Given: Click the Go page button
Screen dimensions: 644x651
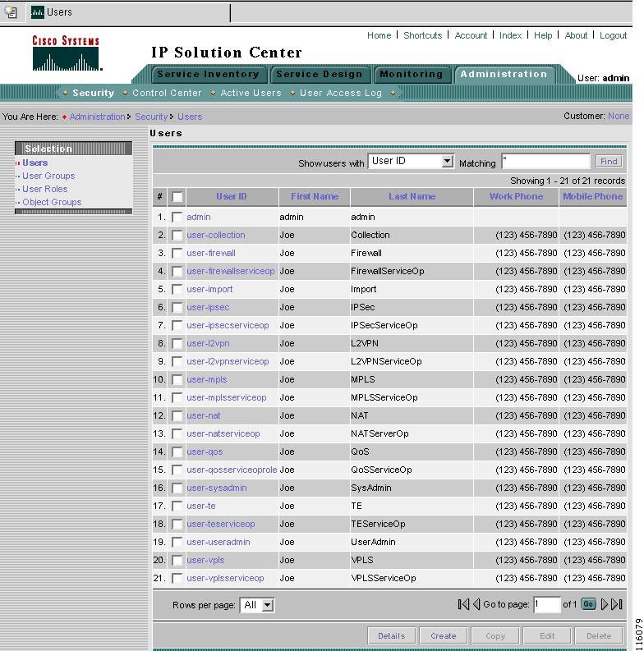Looking at the screenshot, I should (x=588, y=604).
